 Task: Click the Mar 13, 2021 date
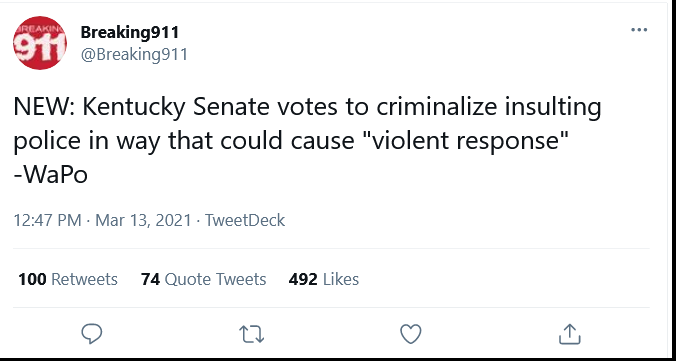coord(143,220)
